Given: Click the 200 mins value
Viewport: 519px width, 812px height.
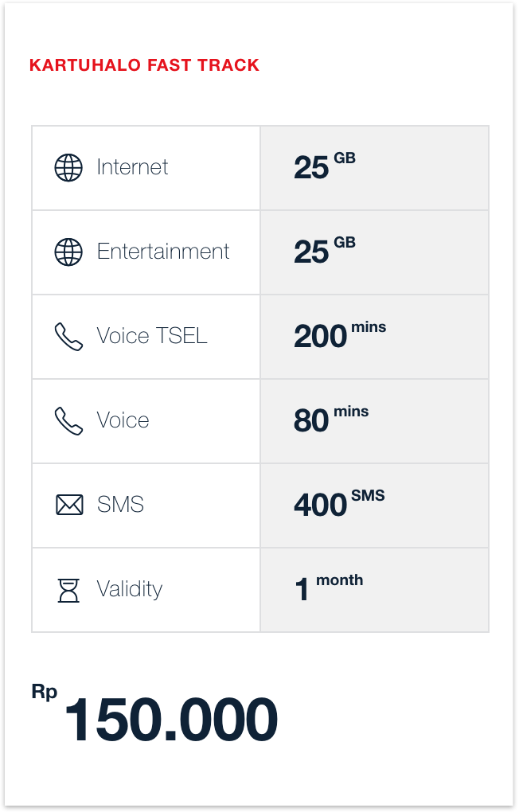Looking at the screenshot, I should (x=339, y=334).
